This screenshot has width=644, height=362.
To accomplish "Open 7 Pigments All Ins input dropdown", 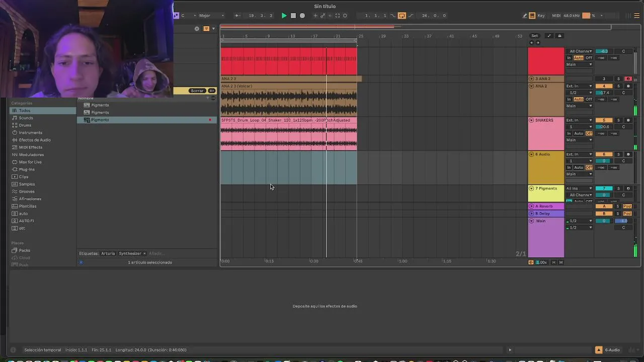I will (579, 189).
